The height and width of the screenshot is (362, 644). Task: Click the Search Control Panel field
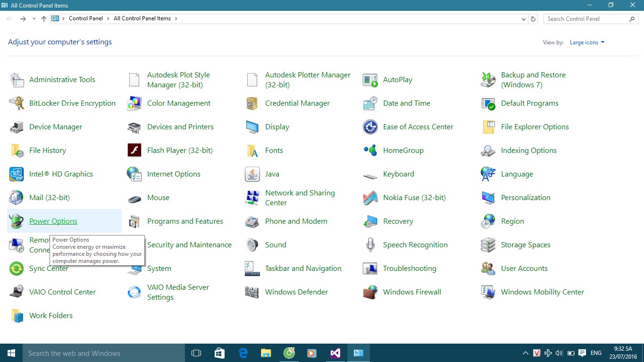tap(592, 19)
